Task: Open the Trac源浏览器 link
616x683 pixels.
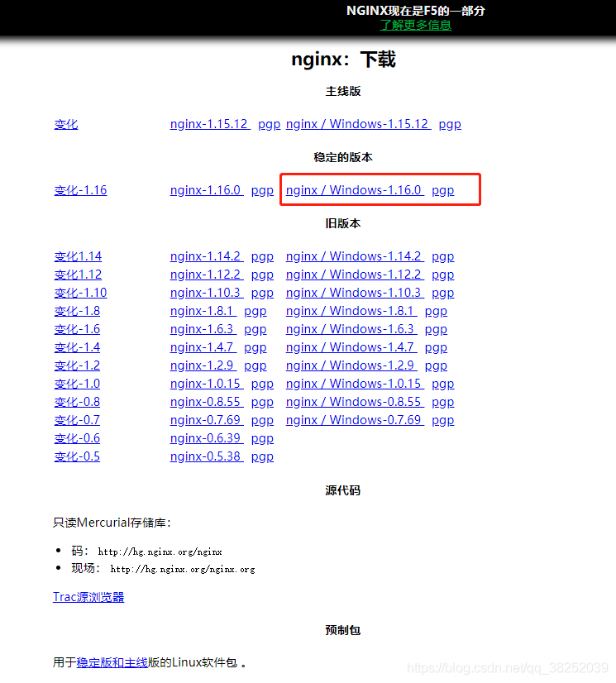Action: [x=88, y=597]
